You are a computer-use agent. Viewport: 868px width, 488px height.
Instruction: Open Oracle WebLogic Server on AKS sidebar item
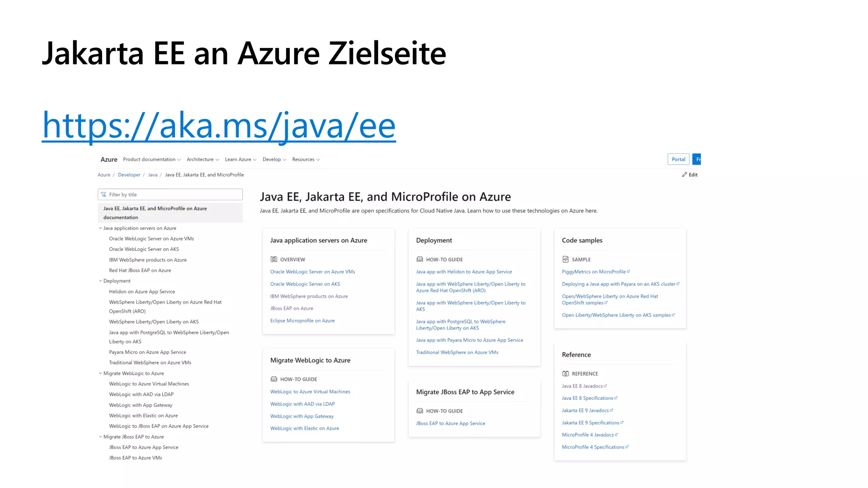point(144,250)
